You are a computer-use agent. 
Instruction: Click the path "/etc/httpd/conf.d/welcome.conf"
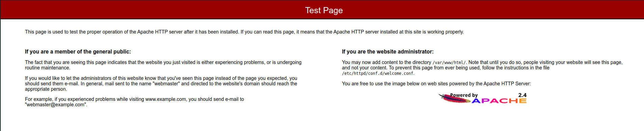[378, 73]
